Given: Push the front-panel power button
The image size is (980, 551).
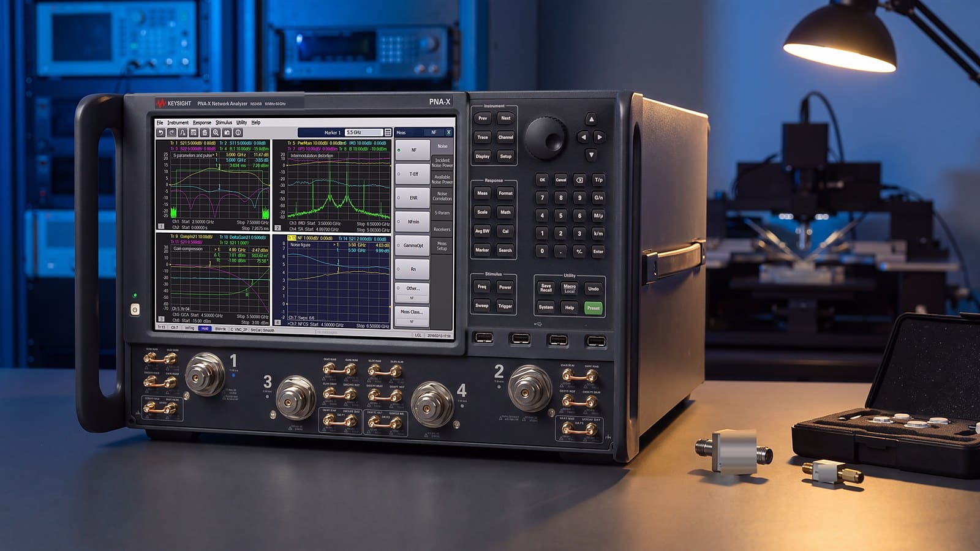Looking at the screenshot, I should tap(135, 309).
